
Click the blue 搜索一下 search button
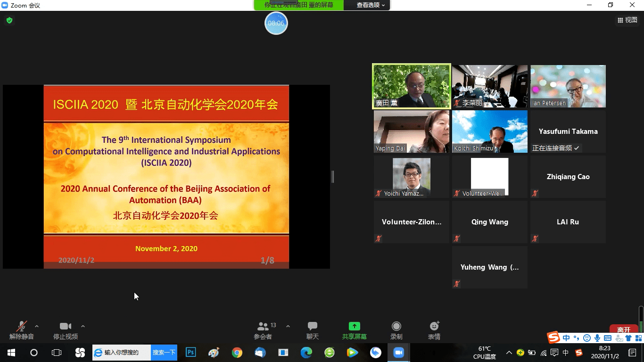click(164, 353)
